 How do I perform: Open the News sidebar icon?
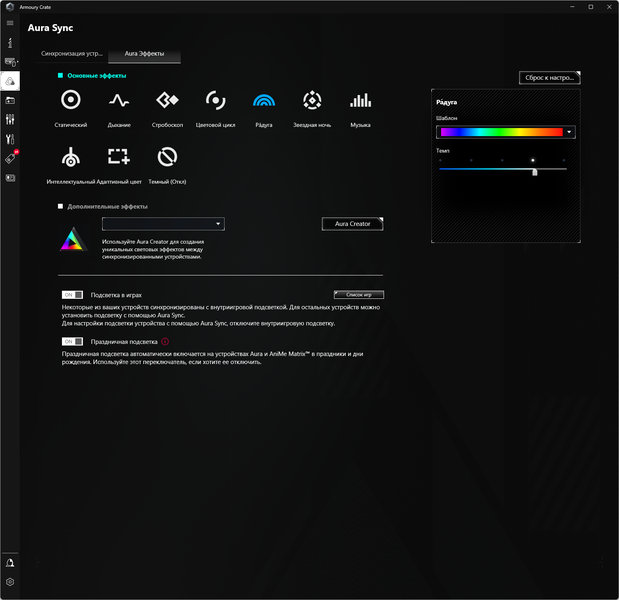(x=10, y=178)
